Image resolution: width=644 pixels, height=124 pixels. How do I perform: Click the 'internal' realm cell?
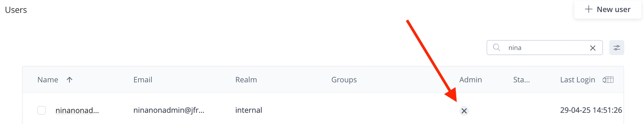click(248, 110)
